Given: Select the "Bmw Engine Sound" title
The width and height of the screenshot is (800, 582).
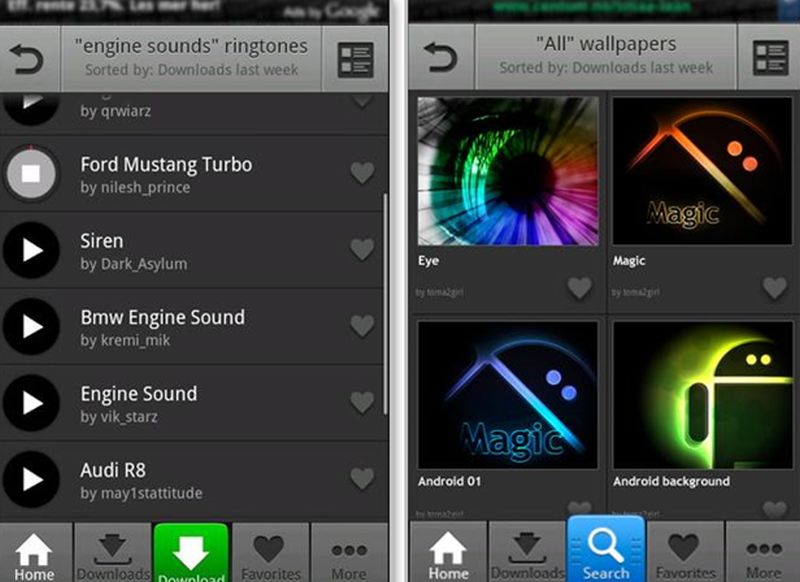Looking at the screenshot, I should point(163,317).
